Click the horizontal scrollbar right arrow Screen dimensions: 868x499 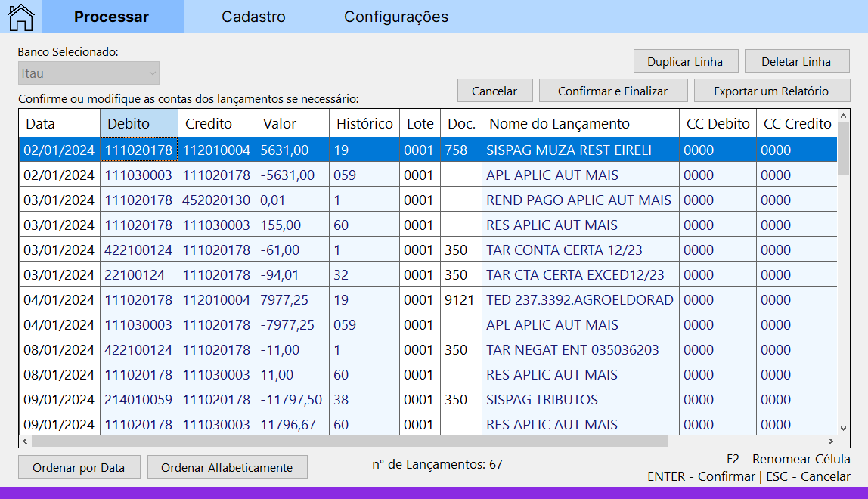(x=831, y=441)
